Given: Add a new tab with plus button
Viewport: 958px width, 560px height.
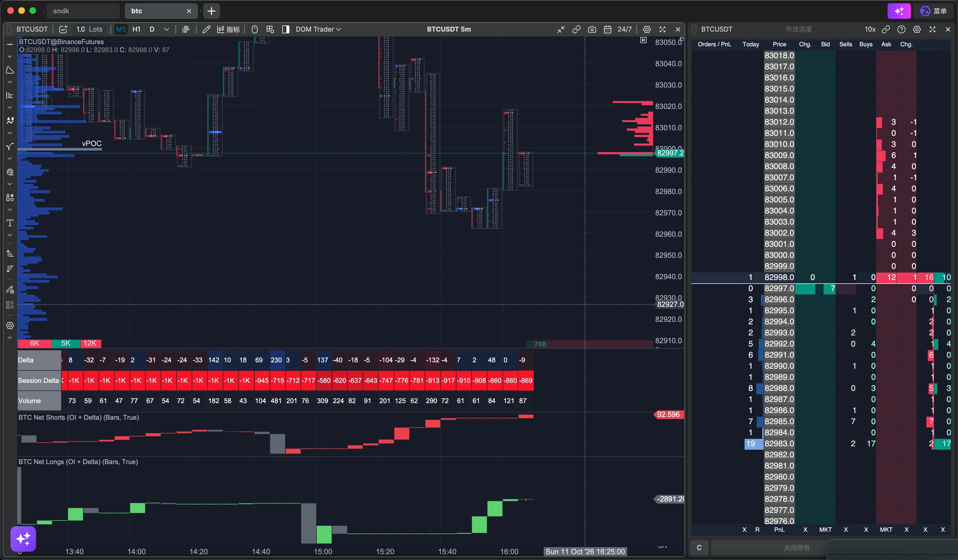Looking at the screenshot, I should [212, 11].
